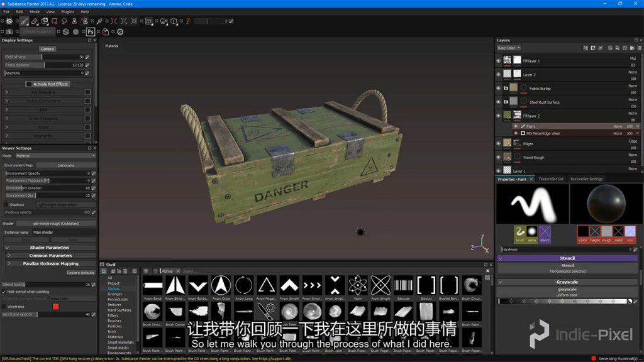
Task: Toggle visibility of the Edges layer
Action: (499, 144)
